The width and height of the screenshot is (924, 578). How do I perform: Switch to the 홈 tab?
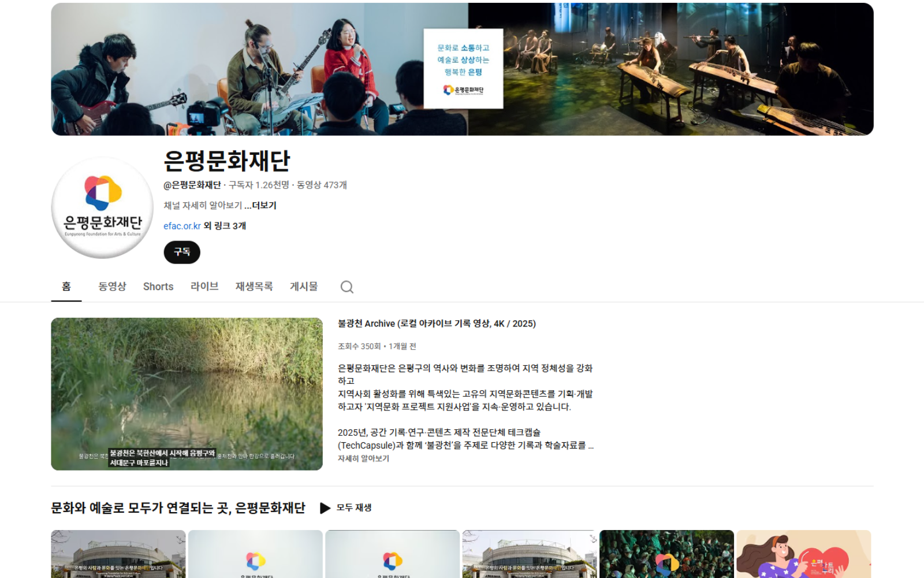pyautogui.click(x=66, y=286)
